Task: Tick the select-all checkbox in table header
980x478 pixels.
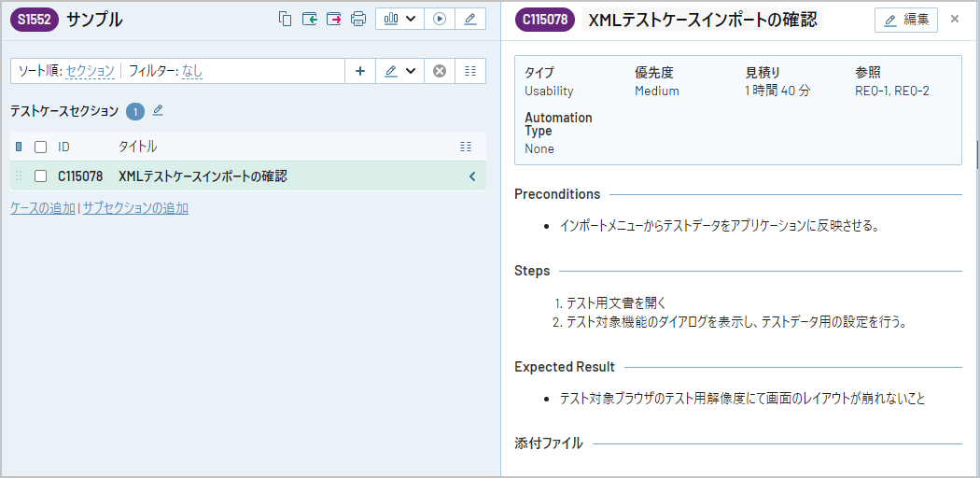Action: (x=41, y=147)
